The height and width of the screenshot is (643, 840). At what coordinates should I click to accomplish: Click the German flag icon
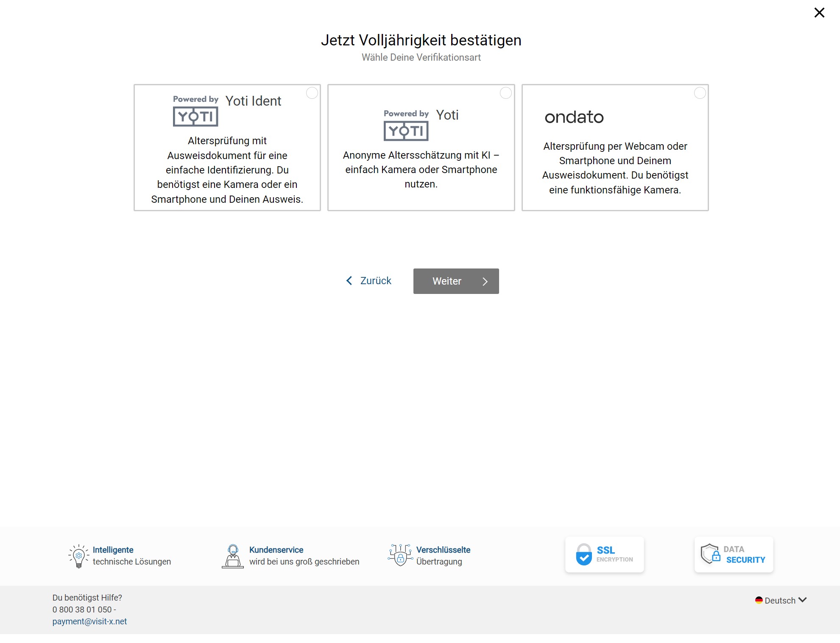pyautogui.click(x=759, y=600)
